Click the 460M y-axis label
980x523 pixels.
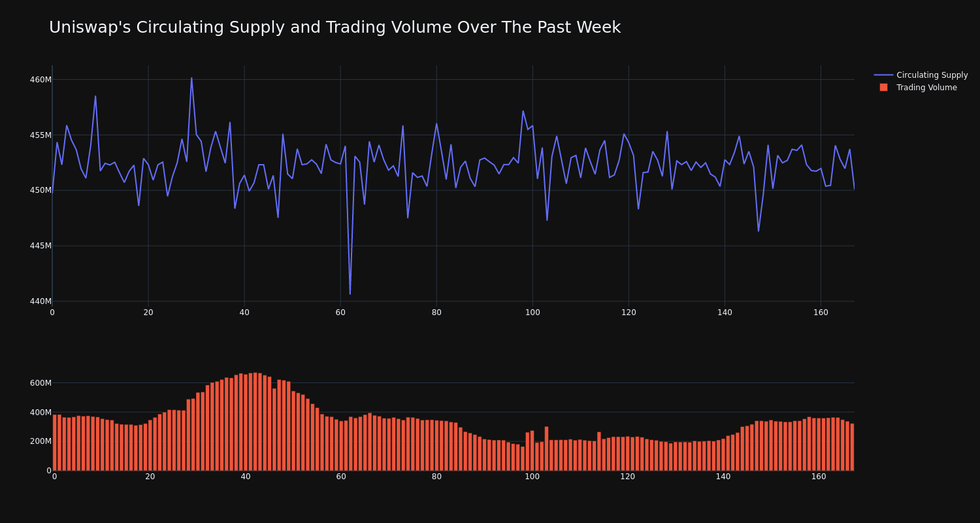pyautogui.click(x=41, y=80)
